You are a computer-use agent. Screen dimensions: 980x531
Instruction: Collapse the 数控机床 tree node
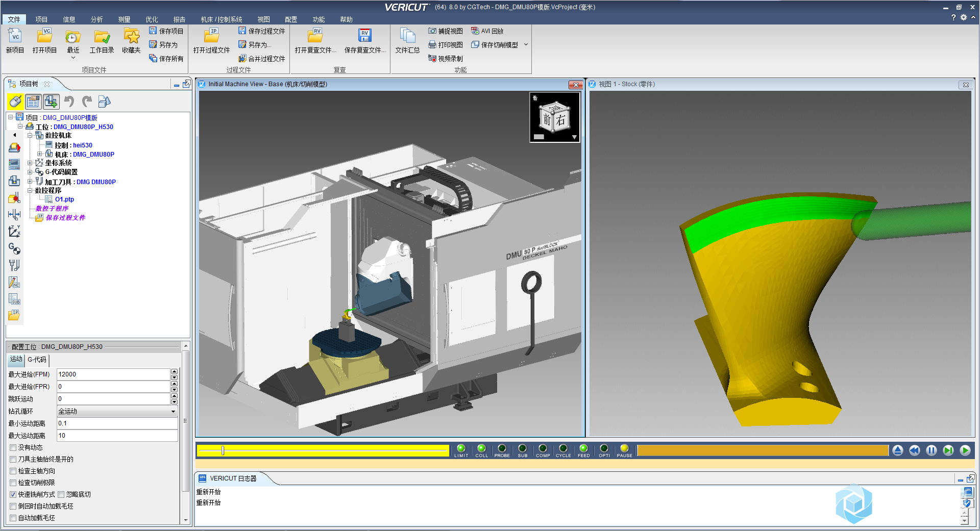30,136
